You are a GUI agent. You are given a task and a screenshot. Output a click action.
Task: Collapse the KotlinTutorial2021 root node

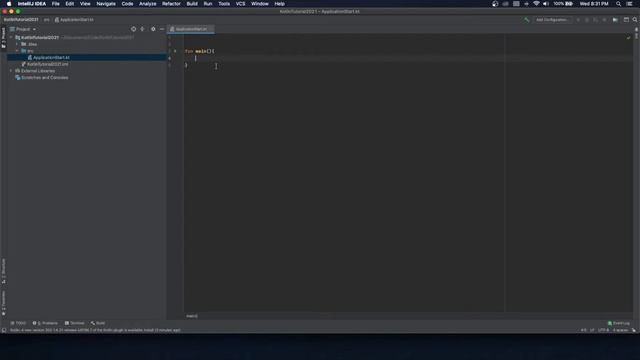[11, 37]
